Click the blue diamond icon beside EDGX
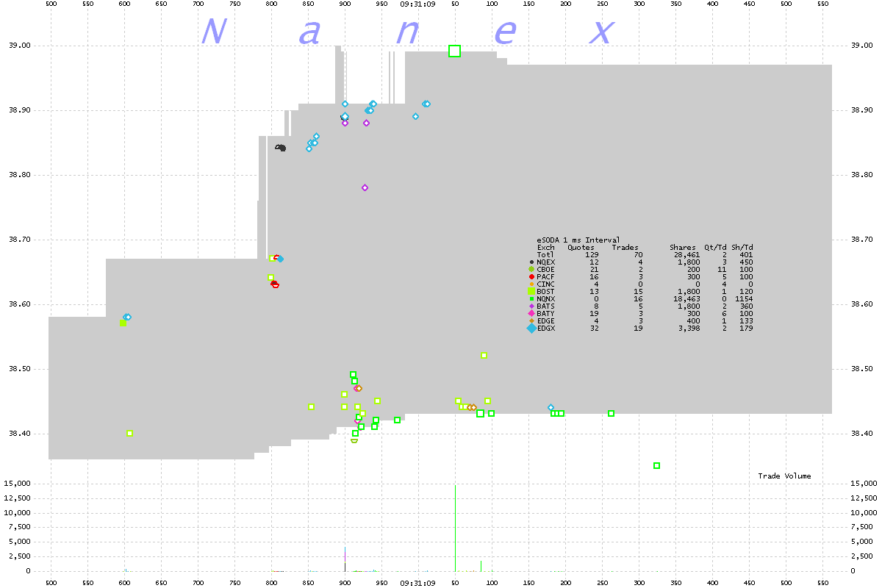The image size is (882, 588). pyautogui.click(x=531, y=329)
